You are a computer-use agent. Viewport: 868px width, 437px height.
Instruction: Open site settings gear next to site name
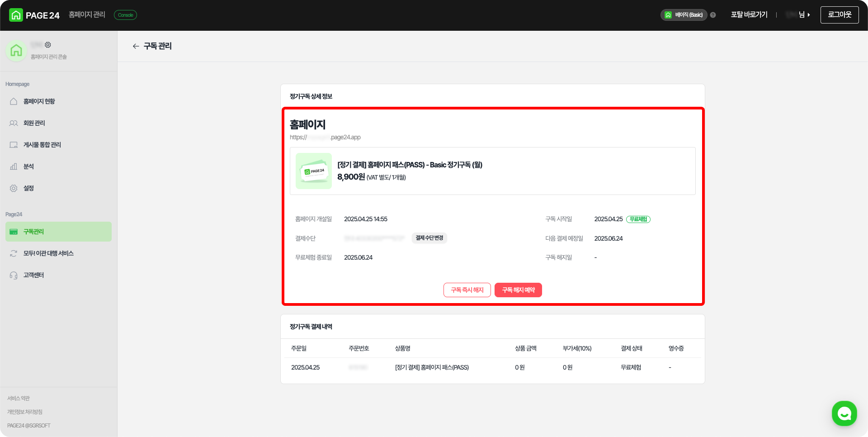point(48,45)
